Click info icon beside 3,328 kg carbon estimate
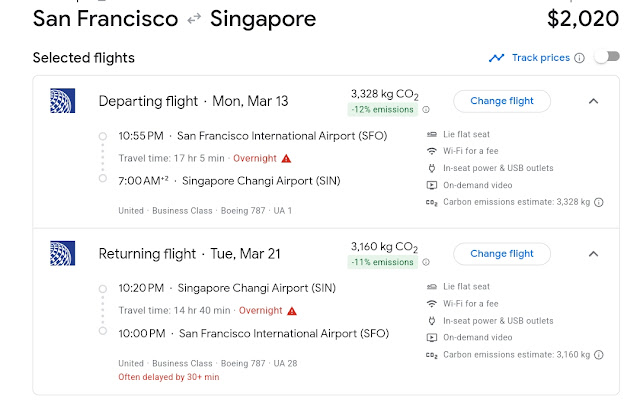 pyautogui.click(x=599, y=202)
